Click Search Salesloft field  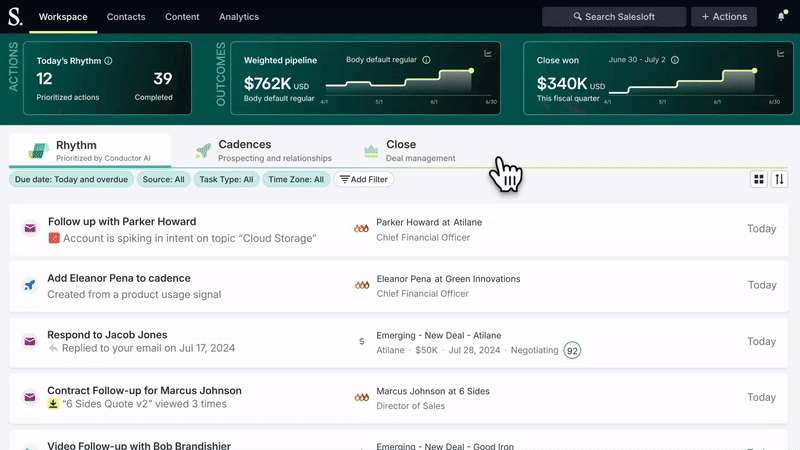coord(614,17)
